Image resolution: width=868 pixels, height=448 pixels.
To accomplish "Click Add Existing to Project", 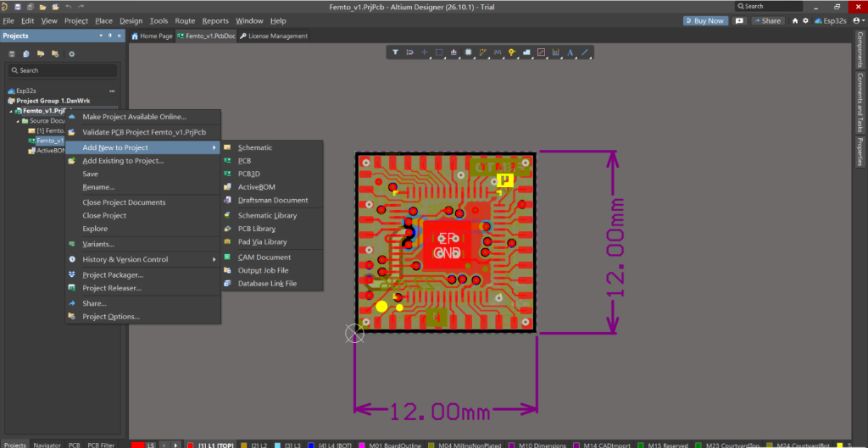I will click(x=142, y=161).
